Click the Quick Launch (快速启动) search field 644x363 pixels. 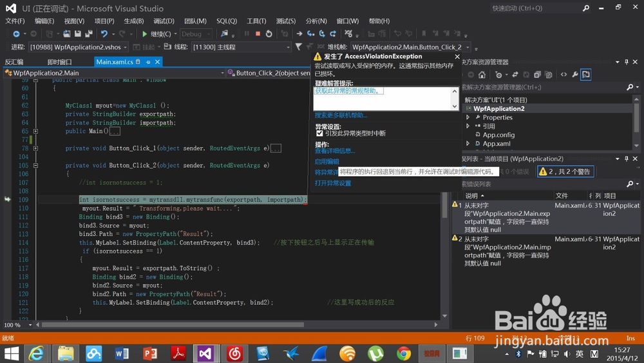tap(536, 8)
